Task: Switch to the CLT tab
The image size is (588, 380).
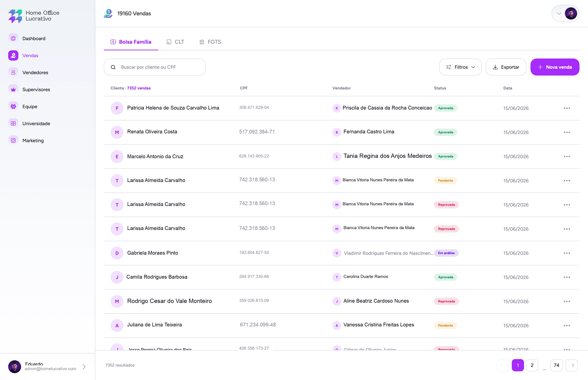Action: pyautogui.click(x=175, y=42)
